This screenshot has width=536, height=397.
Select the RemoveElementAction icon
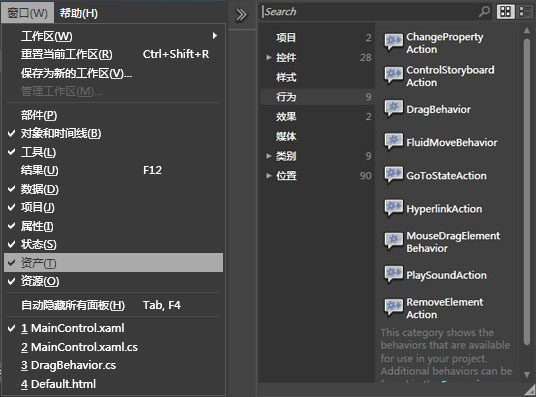click(x=393, y=308)
